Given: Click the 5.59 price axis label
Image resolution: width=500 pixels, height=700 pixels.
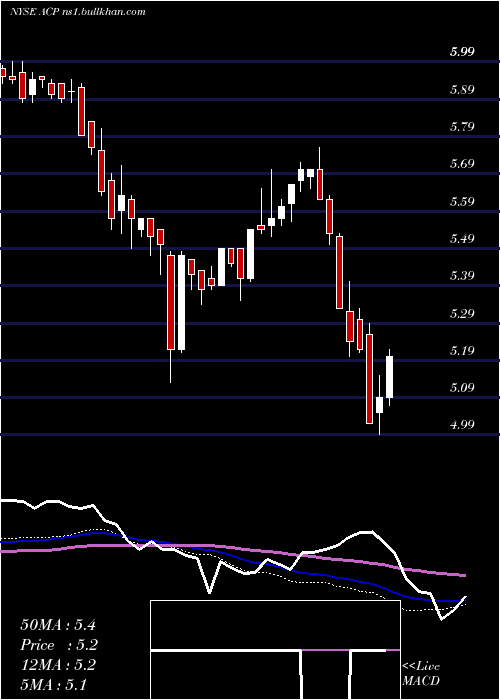Looking at the screenshot, I should pyautogui.click(x=462, y=201).
